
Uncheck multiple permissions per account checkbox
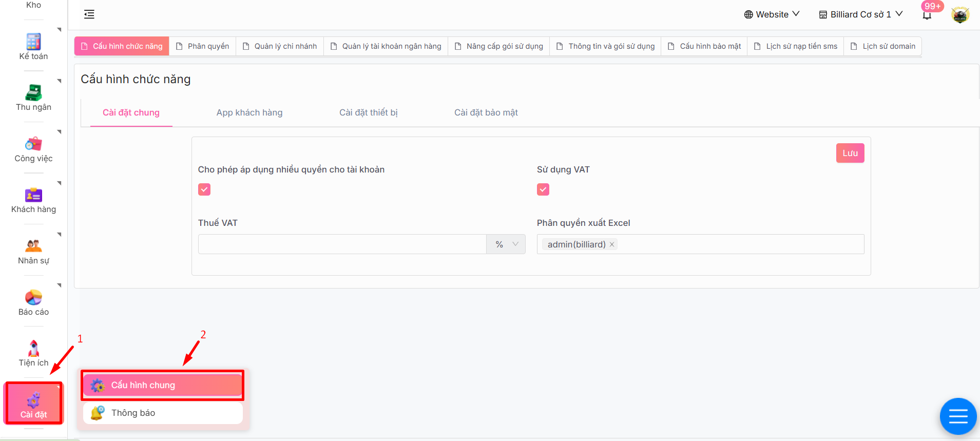[204, 189]
